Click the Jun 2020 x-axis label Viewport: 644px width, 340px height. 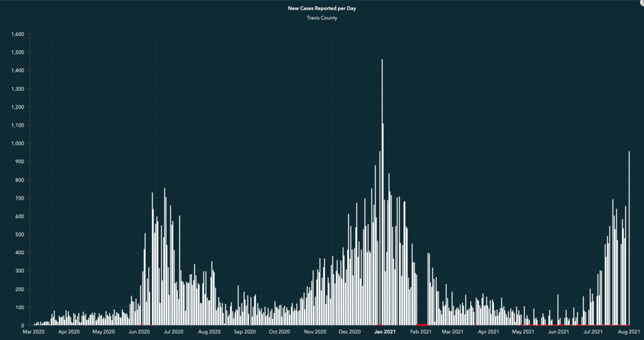138,332
